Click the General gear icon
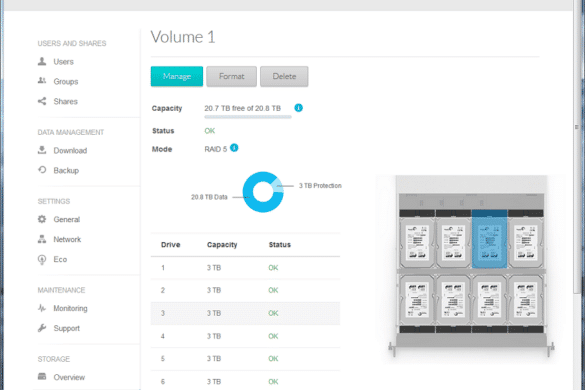The height and width of the screenshot is (390, 585). point(42,219)
